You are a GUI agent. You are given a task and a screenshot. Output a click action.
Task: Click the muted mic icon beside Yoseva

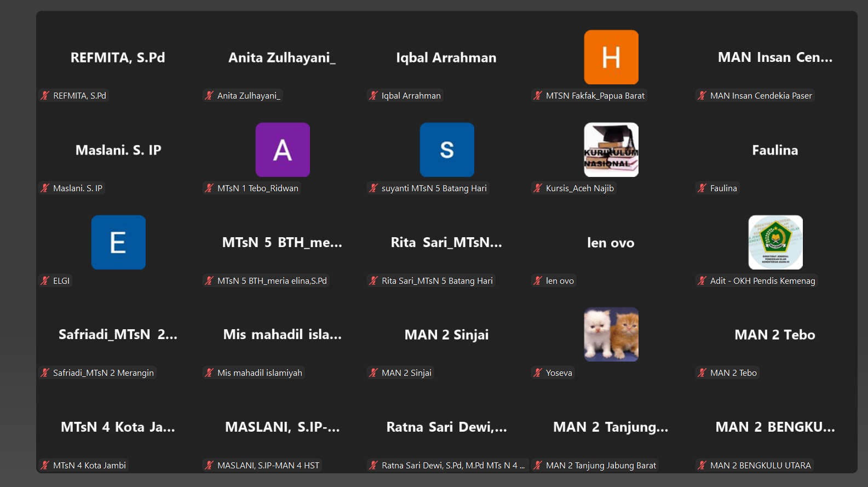[538, 373]
